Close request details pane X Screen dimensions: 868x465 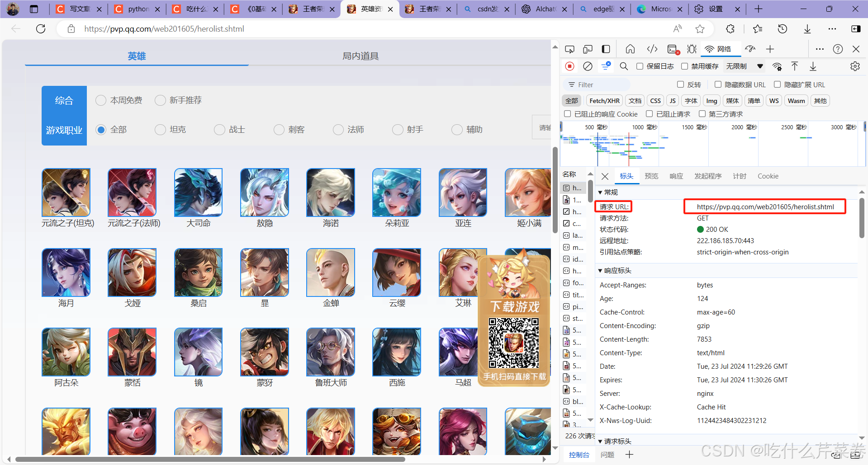(x=605, y=176)
